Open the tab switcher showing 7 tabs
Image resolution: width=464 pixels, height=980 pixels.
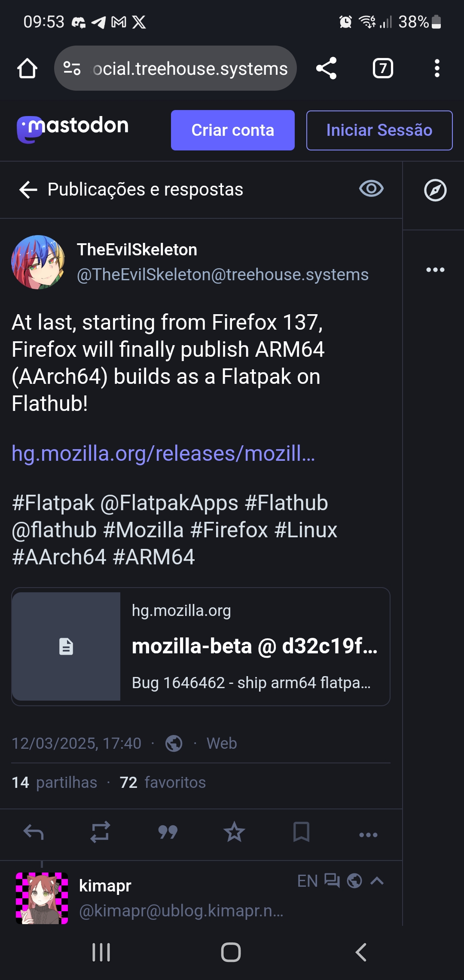(x=383, y=68)
